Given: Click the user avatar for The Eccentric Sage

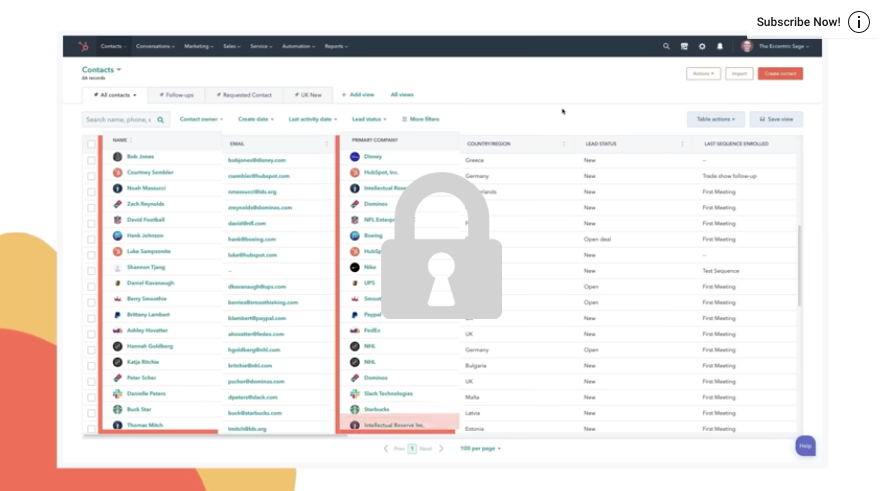Looking at the screenshot, I should click(x=747, y=46).
